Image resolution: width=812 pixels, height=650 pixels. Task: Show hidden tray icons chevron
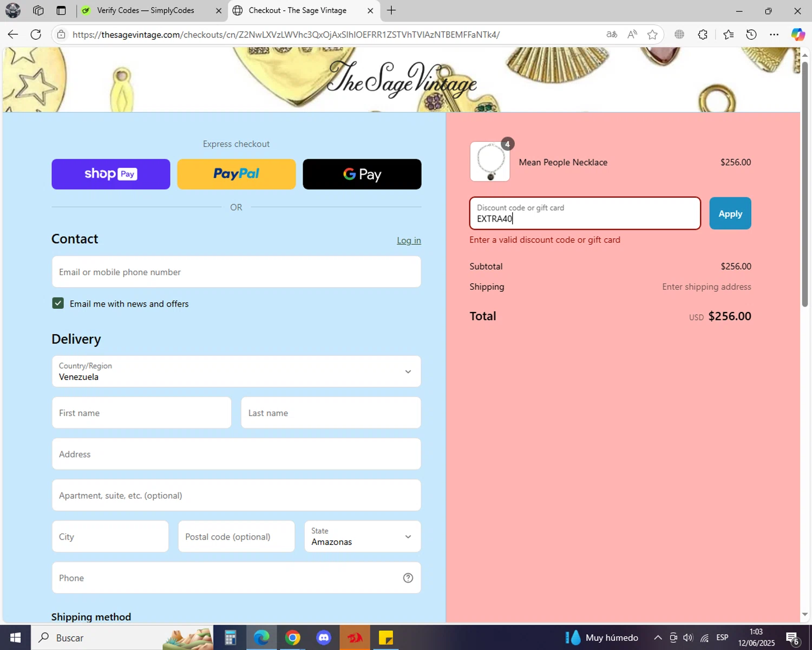[x=658, y=638]
